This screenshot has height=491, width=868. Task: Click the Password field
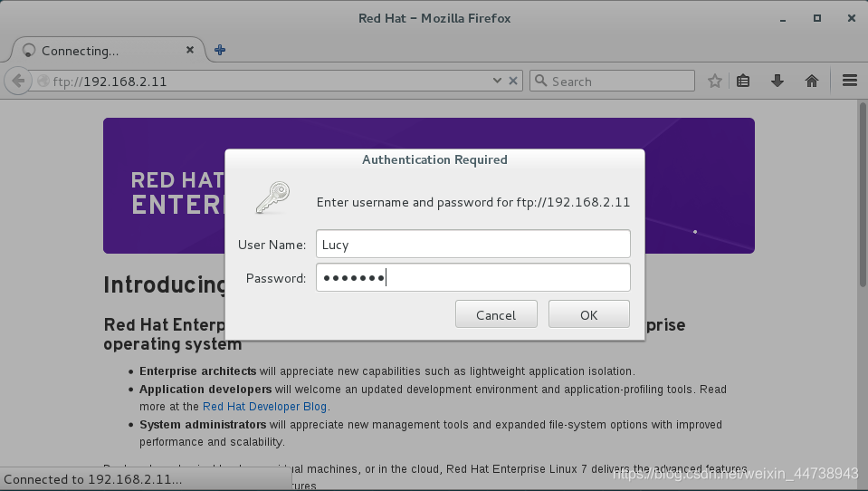(x=472, y=277)
